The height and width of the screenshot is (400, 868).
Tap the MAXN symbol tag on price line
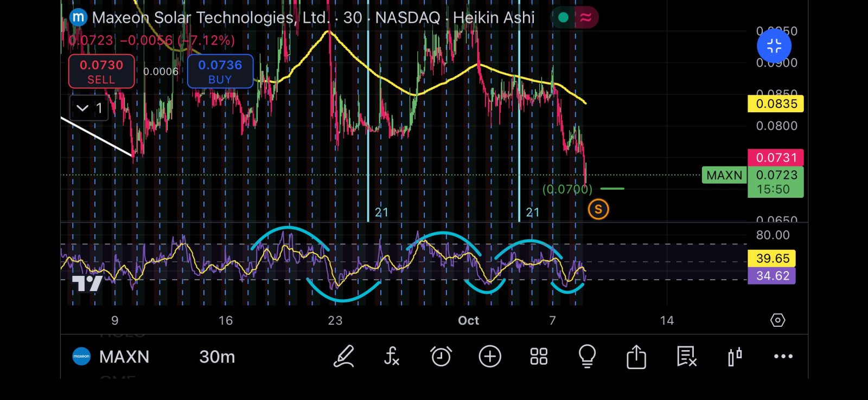[x=724, y=175]
